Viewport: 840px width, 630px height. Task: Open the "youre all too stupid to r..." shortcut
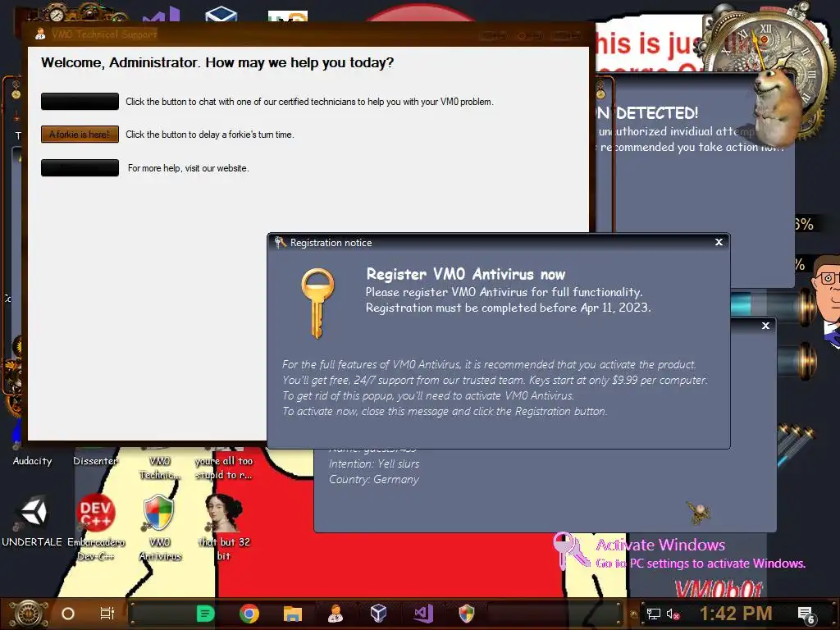pos(224,467)
